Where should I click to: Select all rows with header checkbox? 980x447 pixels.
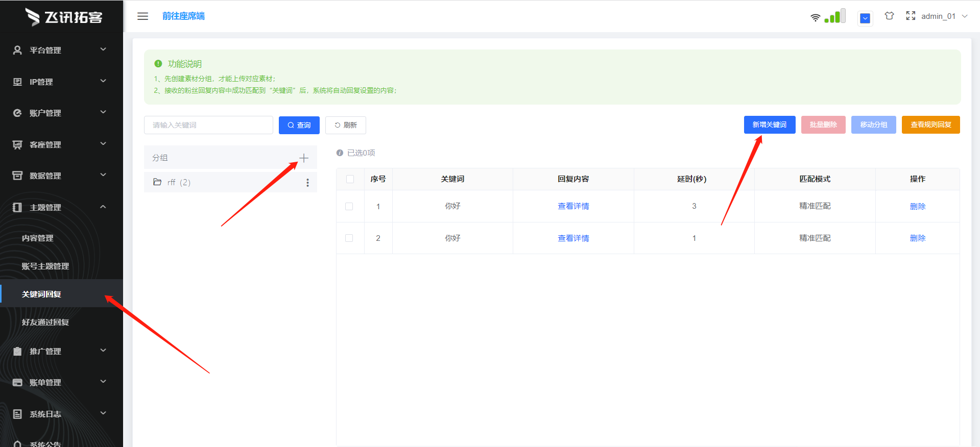[x=350, y=179]
